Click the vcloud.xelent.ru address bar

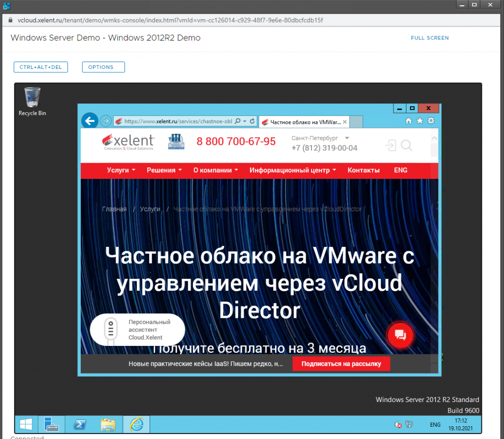point(170,20)
